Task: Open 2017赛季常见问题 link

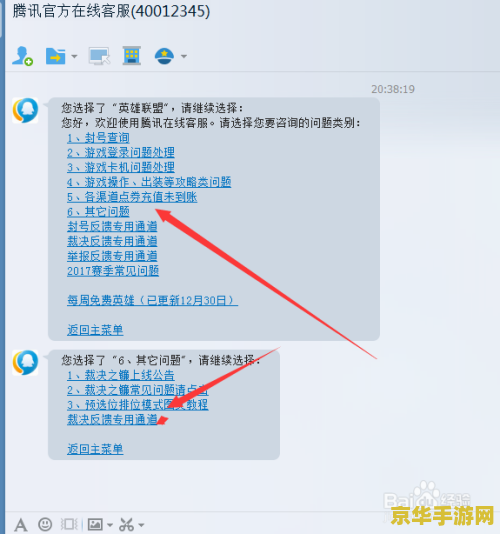Action: pos(113,271)
